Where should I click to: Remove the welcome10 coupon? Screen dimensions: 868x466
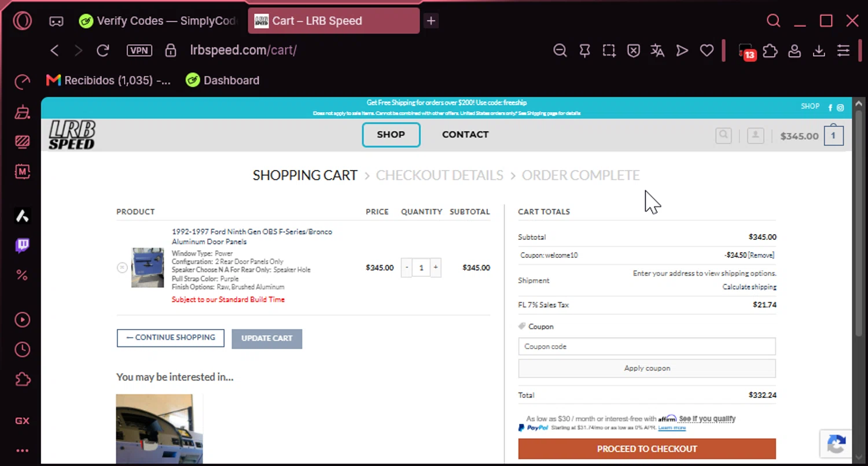761,255
